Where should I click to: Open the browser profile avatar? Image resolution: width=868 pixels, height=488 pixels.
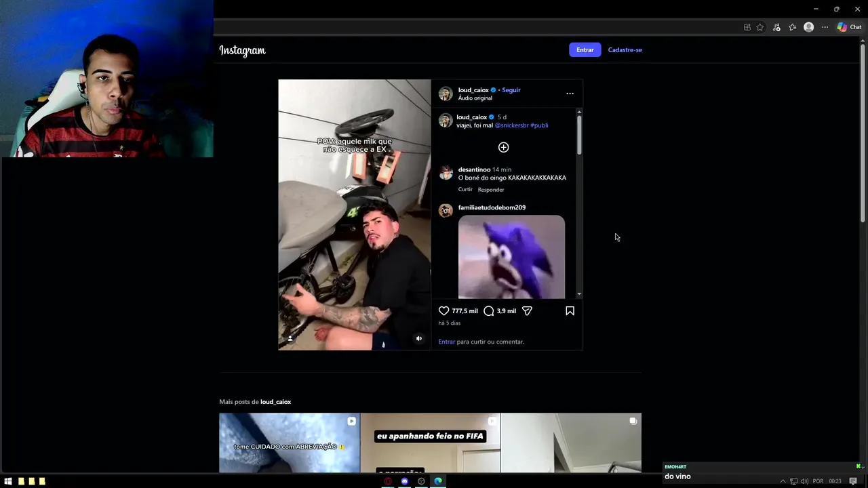coord(808,27)
